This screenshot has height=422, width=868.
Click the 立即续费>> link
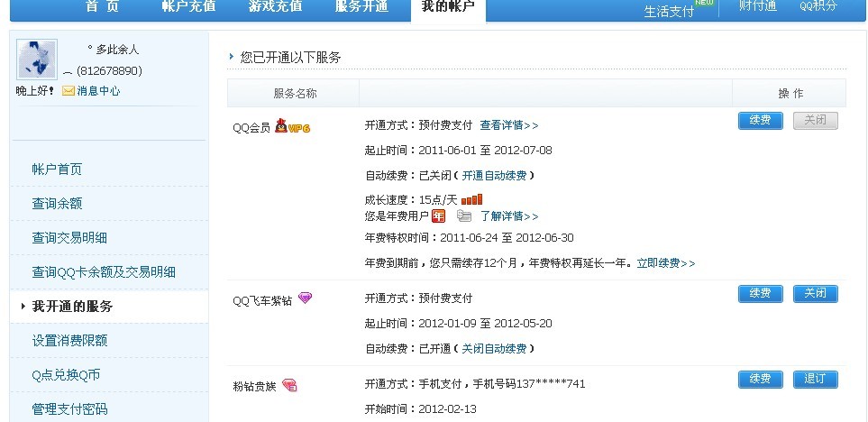point(665,263)
